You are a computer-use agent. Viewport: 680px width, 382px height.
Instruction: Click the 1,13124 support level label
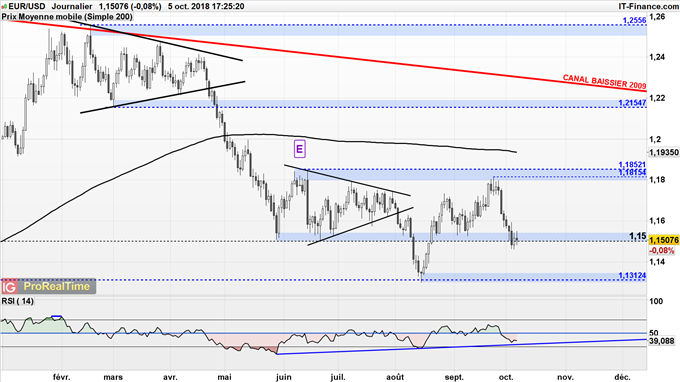click(x=632, y=276)
